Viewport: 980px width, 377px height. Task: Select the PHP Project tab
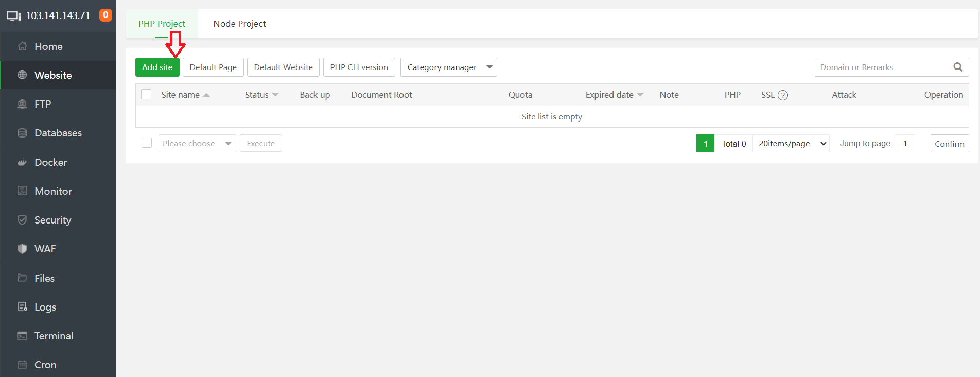click(x=162, y=24)
